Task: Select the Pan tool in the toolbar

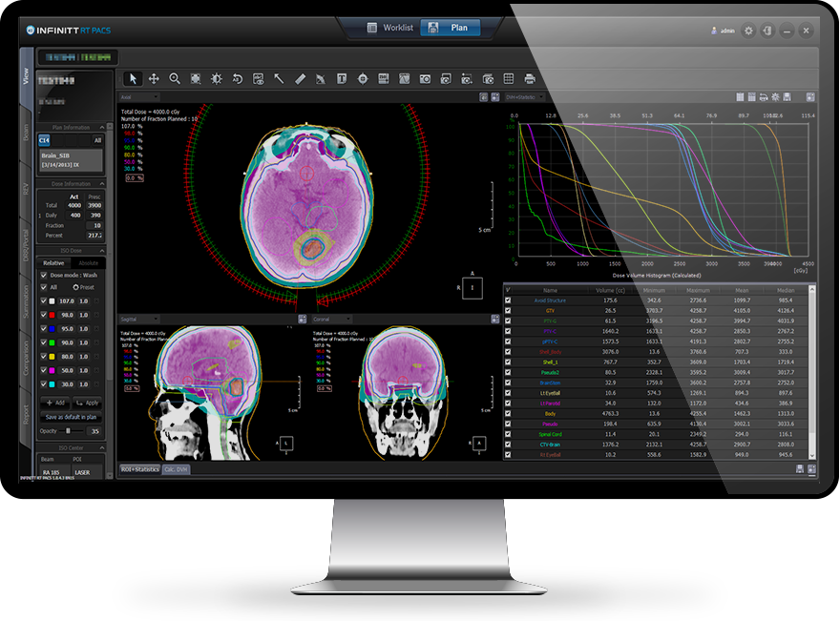Action: click(153, 78)
